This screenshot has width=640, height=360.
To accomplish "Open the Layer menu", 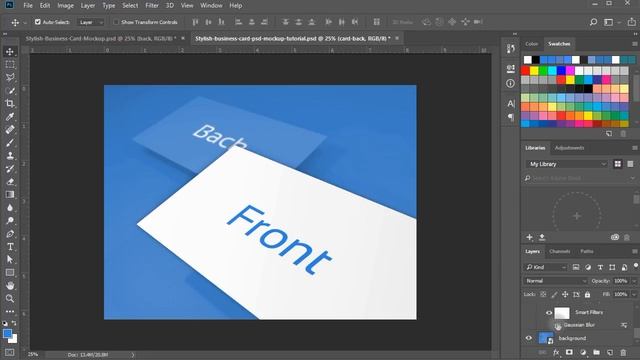I will coord(87,5).
